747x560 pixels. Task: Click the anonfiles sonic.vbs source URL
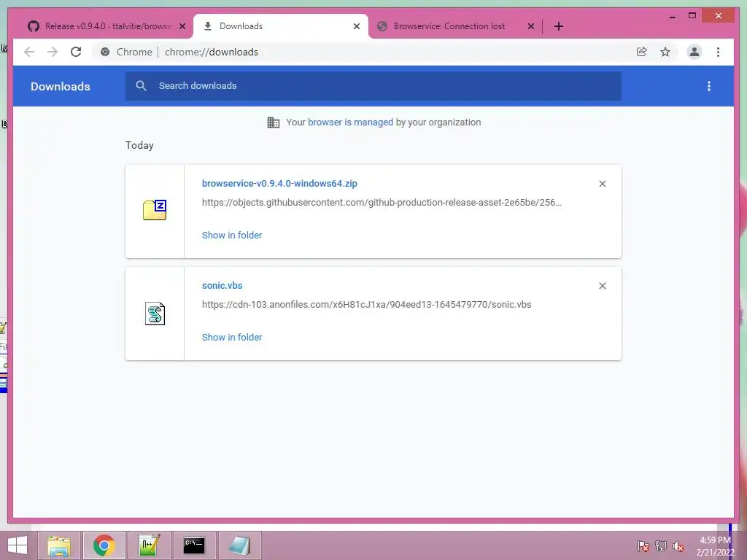point(367,305)
